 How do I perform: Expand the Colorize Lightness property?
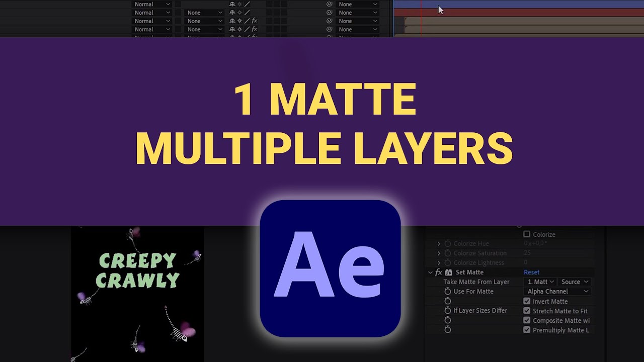439,263
